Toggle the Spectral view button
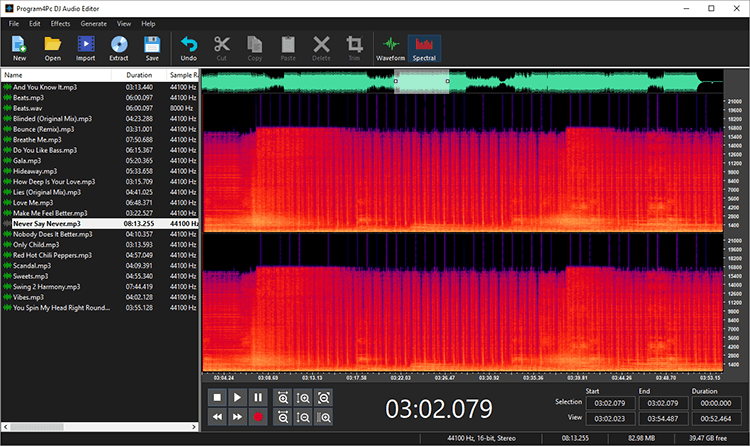 point(425,47)
